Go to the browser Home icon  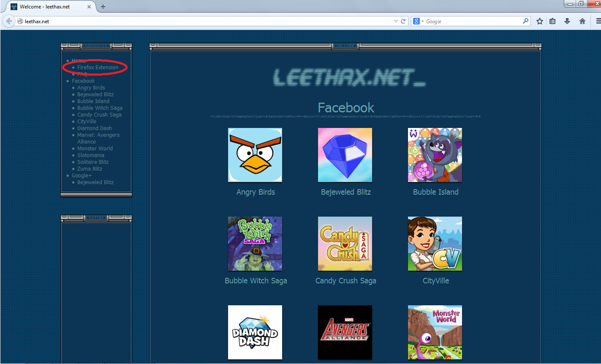(x=582, y=21)
